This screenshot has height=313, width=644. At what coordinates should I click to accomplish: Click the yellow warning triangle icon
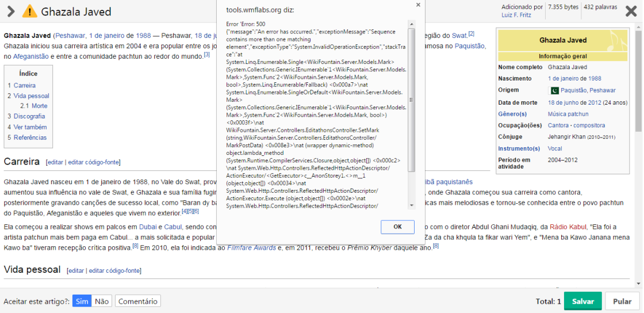(29, 11)
